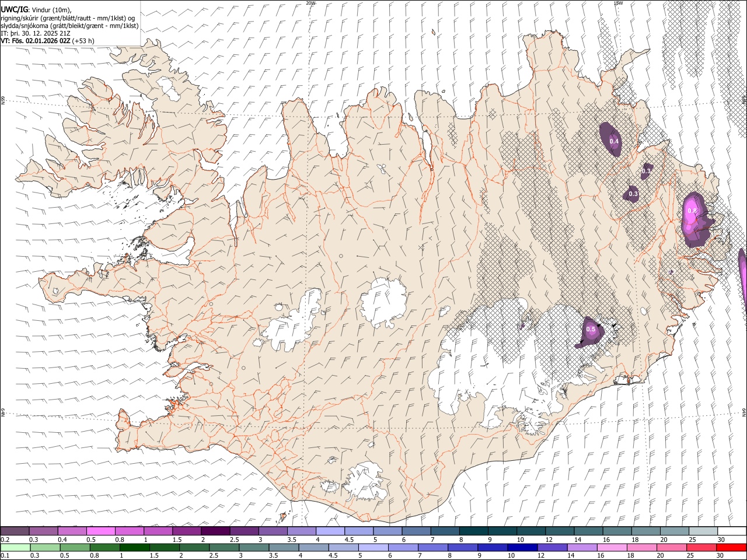Pick the violet 12 swatch in the lower legend

pos(552,547)
